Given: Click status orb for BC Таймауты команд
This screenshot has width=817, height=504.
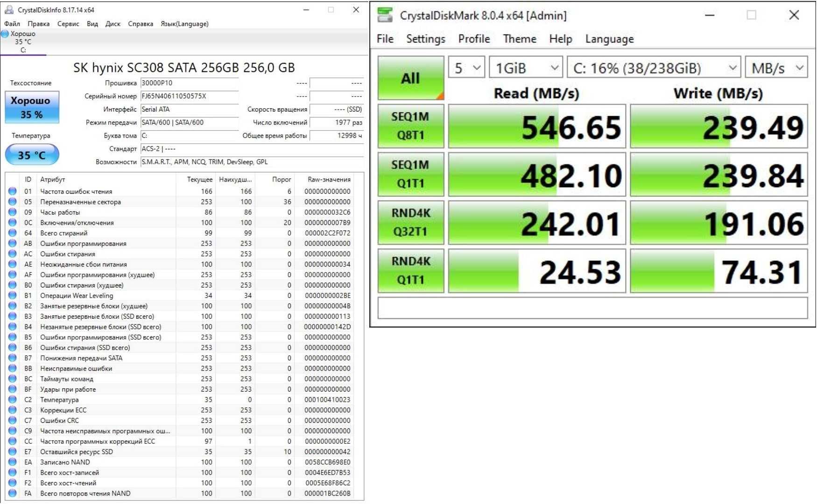Looking at the screenshot, I should tap(13, 378).
